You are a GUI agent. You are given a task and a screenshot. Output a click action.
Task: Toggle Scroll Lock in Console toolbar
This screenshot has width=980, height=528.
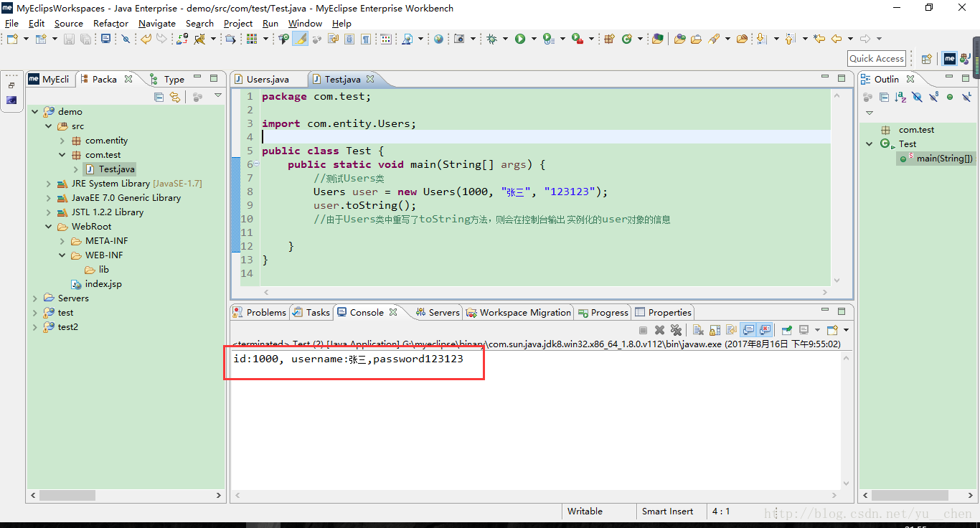tap(715, 330)
